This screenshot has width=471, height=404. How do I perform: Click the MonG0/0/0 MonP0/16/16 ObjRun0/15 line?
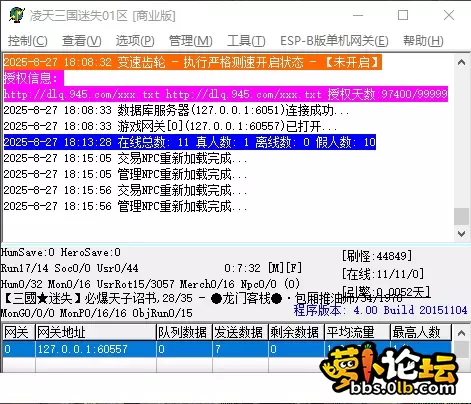tap(97, 313)
